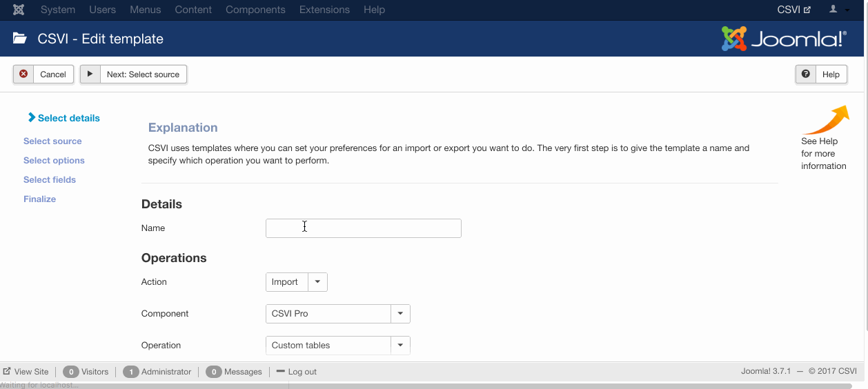Screen dimensions: 868x389
Task: Click the Joomla logo icon in top menu
Action: [x=19, y=10]
